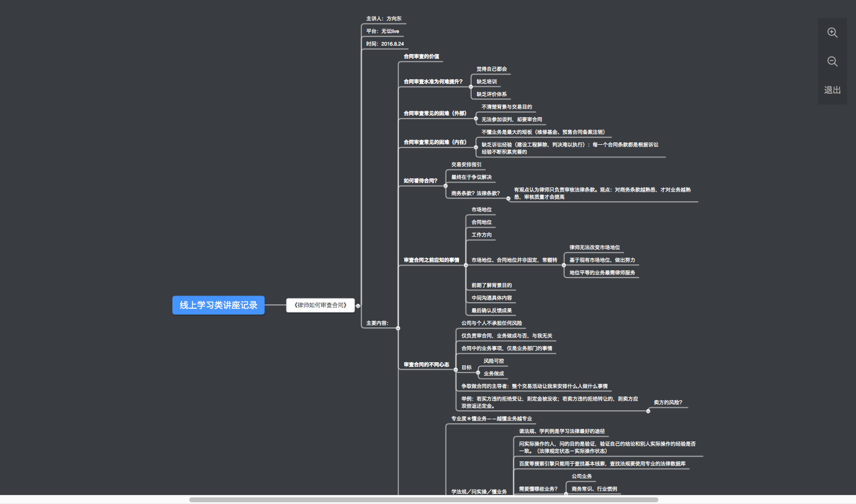Image resolution: width=856 pixels, height=504 pixels.
Task: Select the 合同审查常见的困难(外部) node
Action: coord(435,113)
